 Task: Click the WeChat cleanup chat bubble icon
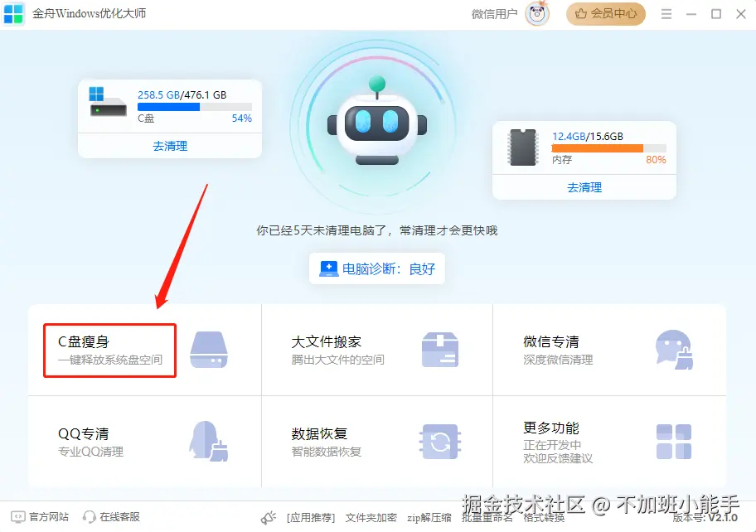click(x=674, y=350)
